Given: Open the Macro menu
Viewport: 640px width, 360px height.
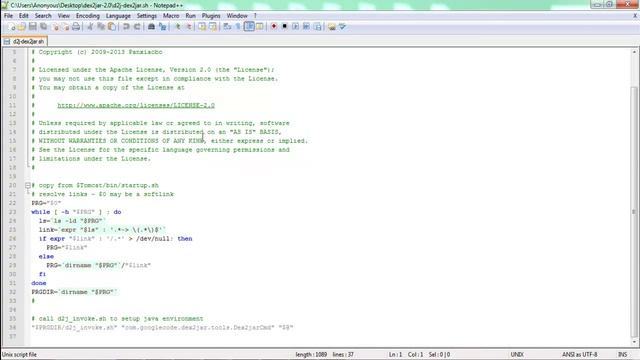Looking at the screenshot, I should [x=171, y=16].
